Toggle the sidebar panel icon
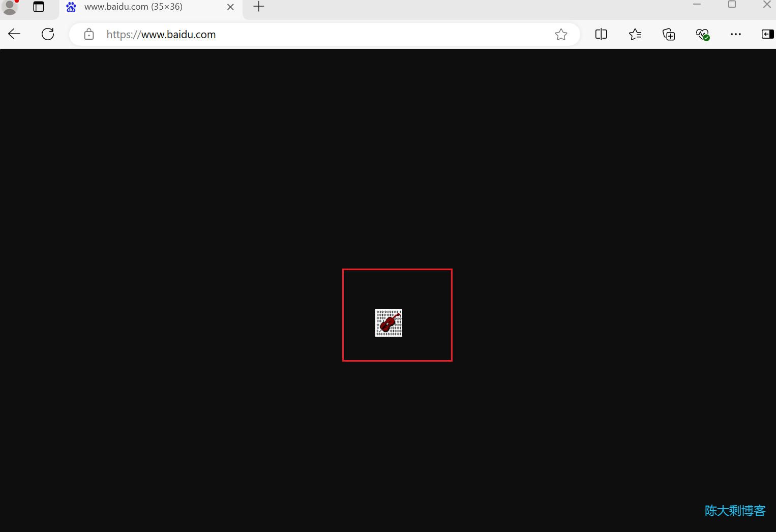776x532 pixels. [x=767, y=34]
